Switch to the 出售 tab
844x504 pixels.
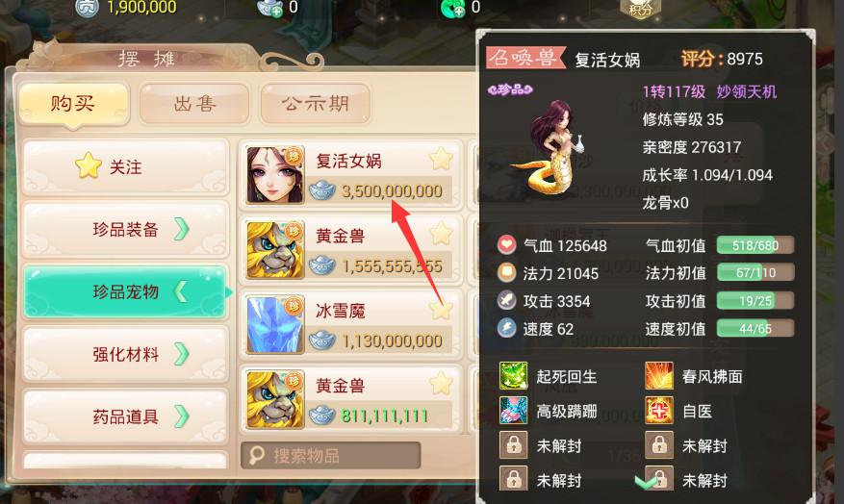(194, 103)
